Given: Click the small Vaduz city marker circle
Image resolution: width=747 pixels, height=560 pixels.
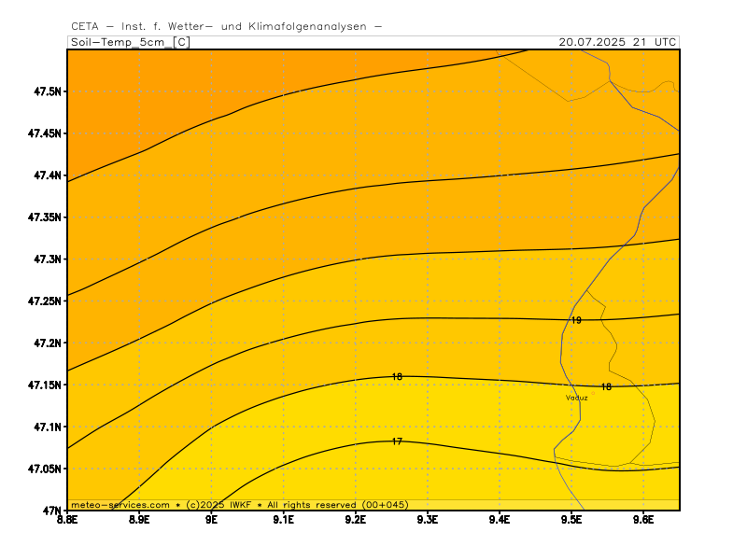Looking at the screenshot, I should [593, 393].
